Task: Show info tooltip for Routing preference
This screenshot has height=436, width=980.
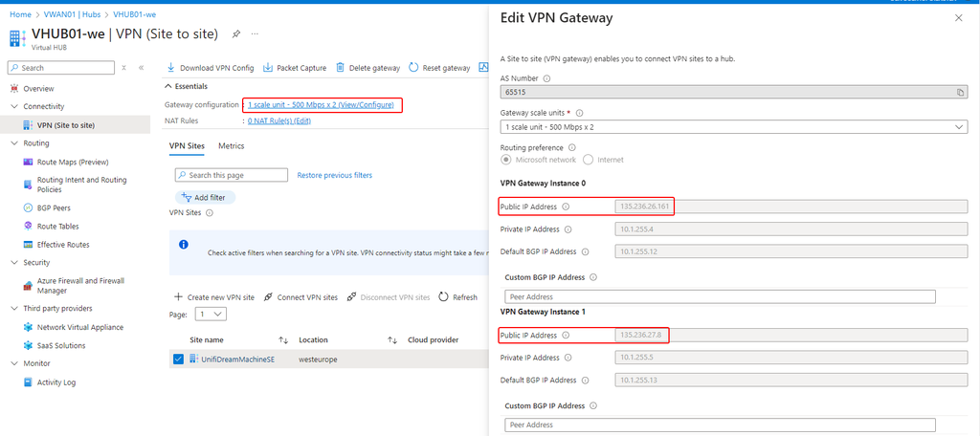Action: pyautogui.click(x=572, y=148)
